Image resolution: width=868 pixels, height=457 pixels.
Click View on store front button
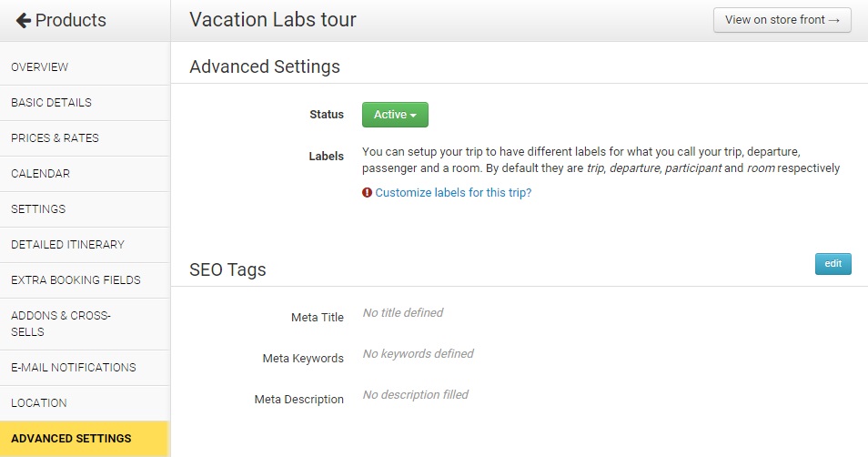(782, 20)
